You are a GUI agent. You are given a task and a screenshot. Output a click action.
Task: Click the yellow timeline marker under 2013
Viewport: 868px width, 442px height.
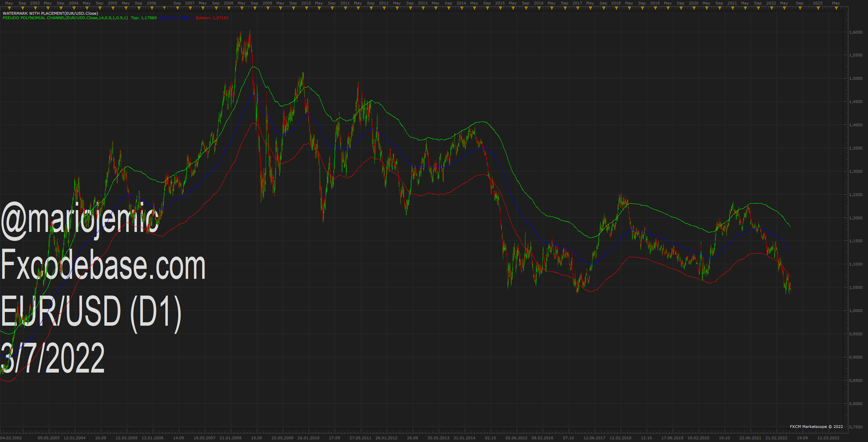[x=423, y=8]
